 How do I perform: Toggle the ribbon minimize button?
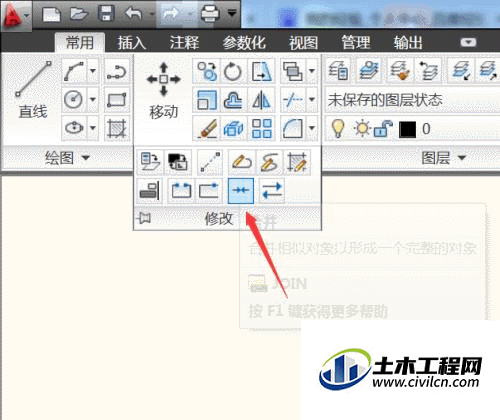[468, 42]
